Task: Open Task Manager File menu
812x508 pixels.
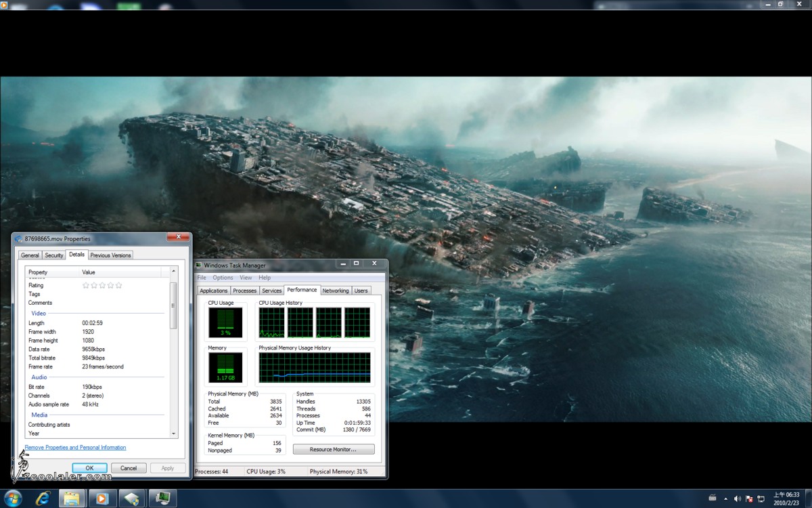Action: pos(202,278)
